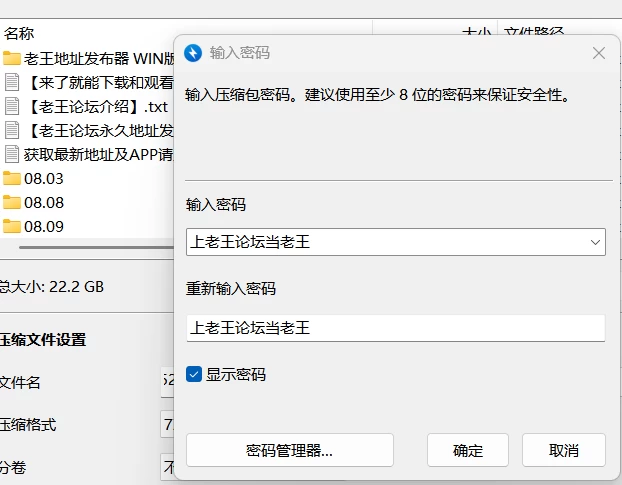Open the 密码管理器... button

290,450
